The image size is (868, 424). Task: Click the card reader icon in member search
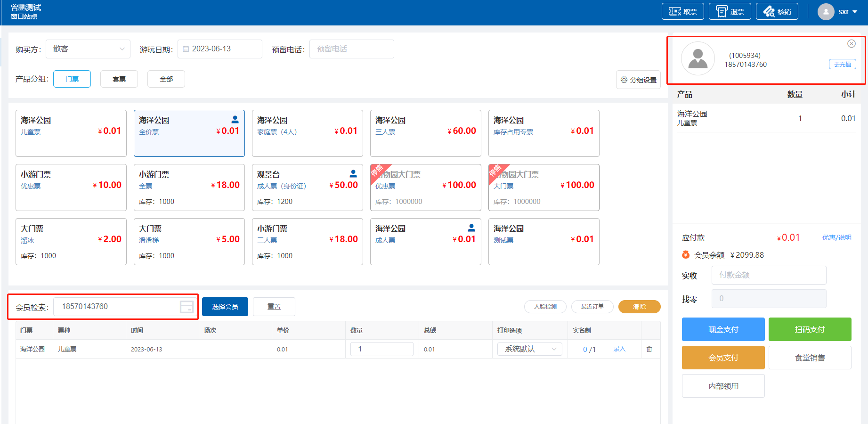click(187, 307)
